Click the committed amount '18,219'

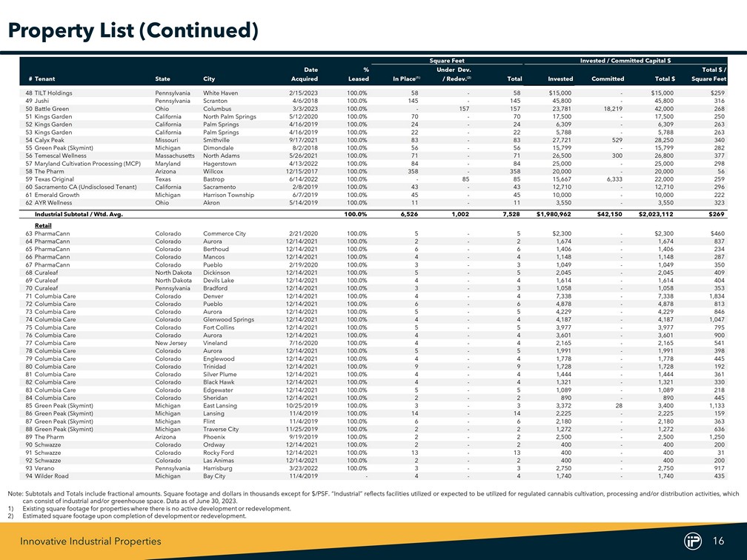pyautogui.click(x=612, y=109)
